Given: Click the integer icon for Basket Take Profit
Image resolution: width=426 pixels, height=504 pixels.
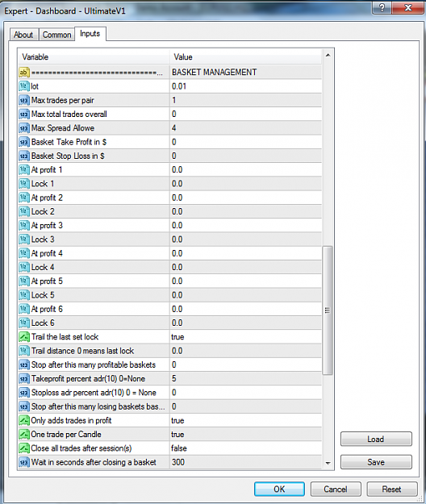Looking at the screenshot, I should (24, 142).
